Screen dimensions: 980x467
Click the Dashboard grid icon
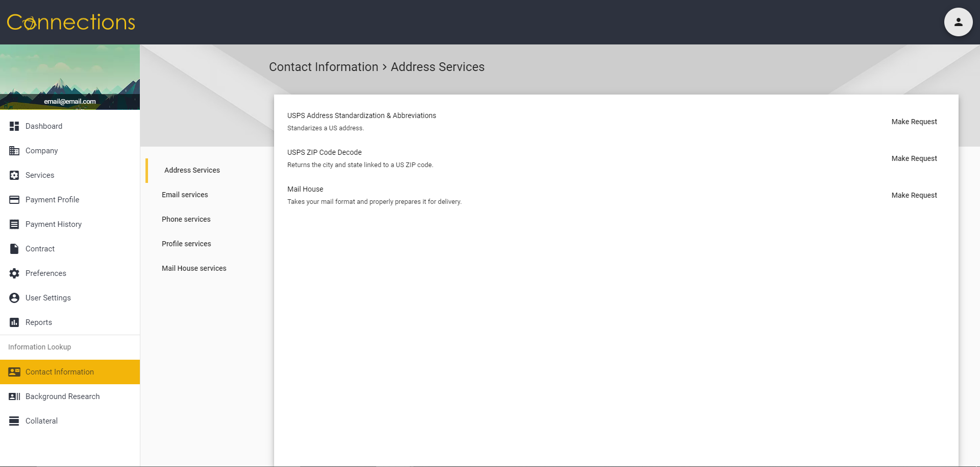pyautogui.click(x=14, y=126)
